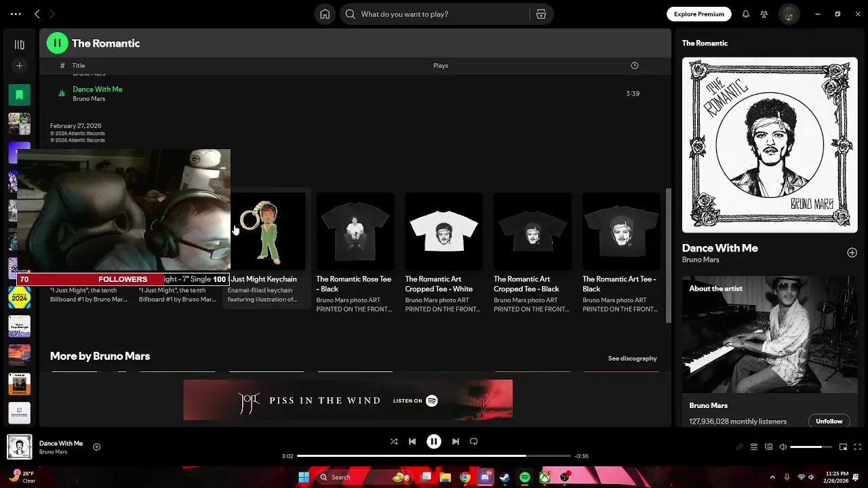Viewport: 868px width, 488px height.
Task: Mute with the player speaker icon
Action: tap(783, 447)
